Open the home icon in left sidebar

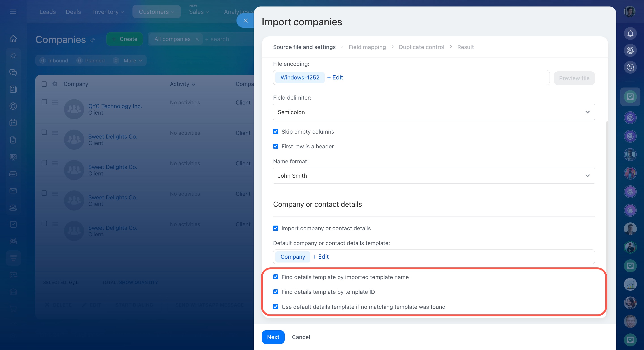pos(13,38)
